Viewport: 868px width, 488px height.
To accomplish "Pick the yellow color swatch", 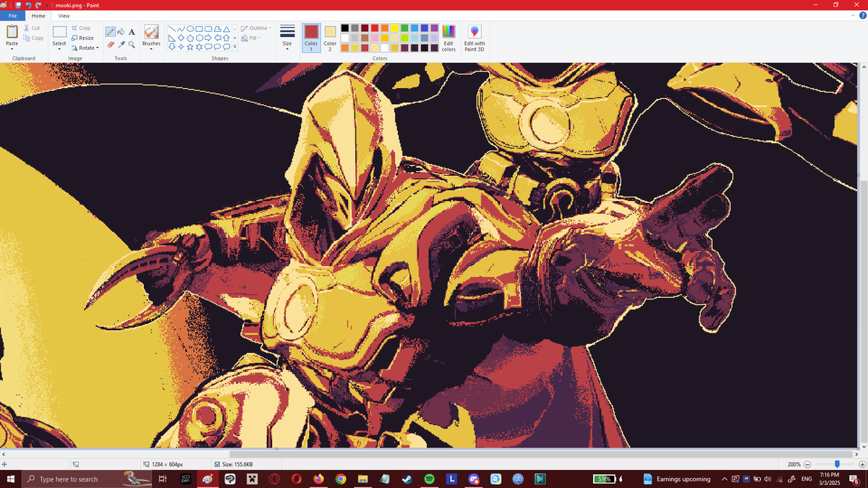I will 395,28.
